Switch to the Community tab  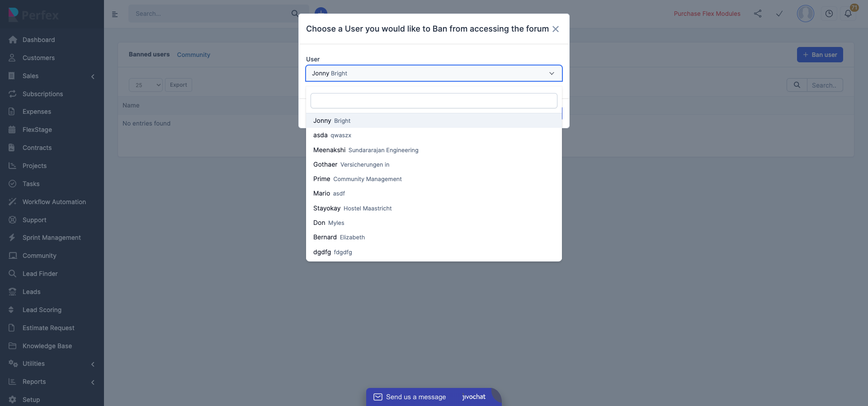tap(193, 55)
